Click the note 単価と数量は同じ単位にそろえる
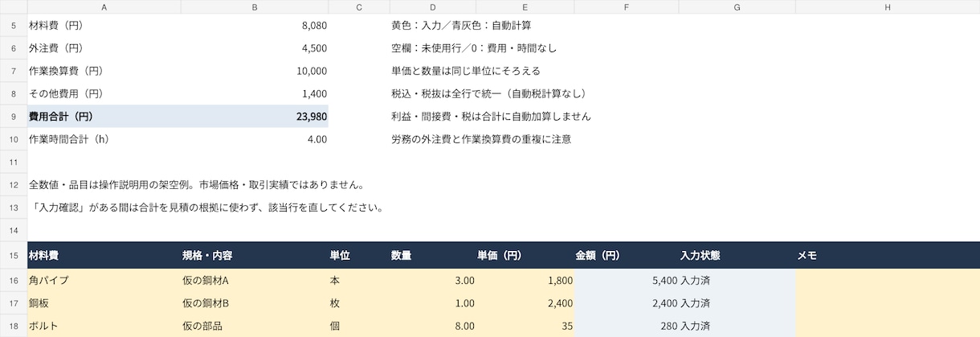This screenshot has height=337, width=980. click(466, 71)
